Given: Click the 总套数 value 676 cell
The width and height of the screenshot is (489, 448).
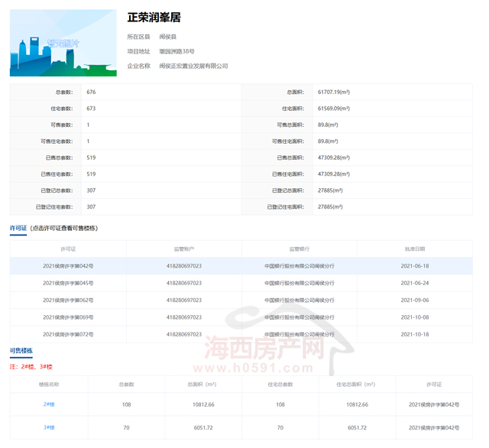Looking at the screenshot, I should 92,92.
